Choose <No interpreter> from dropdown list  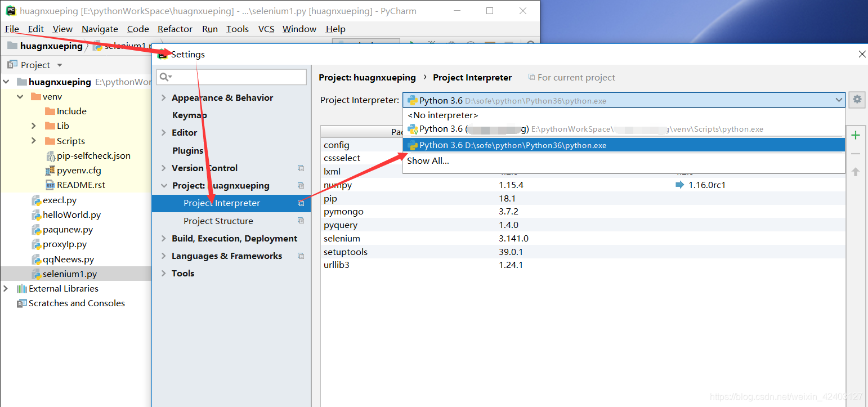[624, 115]
